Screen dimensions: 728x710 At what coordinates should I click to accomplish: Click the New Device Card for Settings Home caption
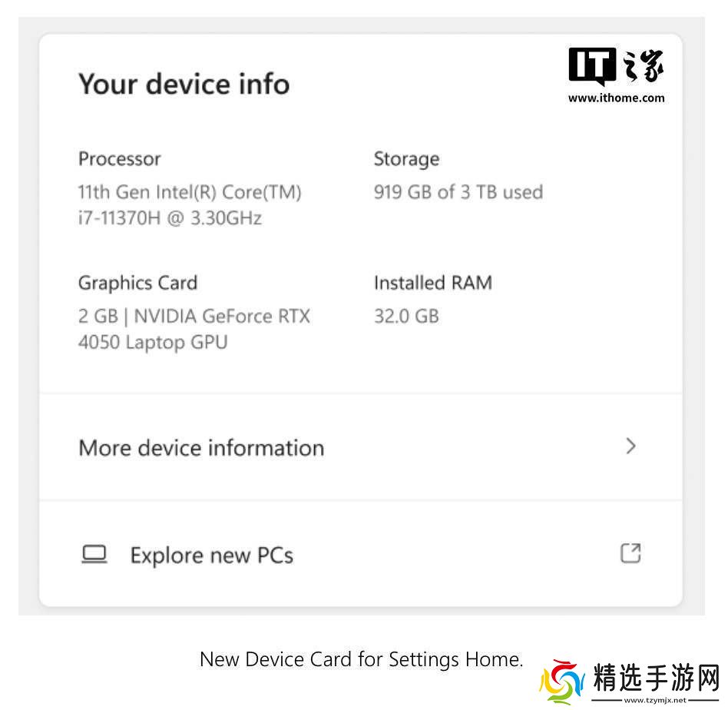click(x=361, y=659)
